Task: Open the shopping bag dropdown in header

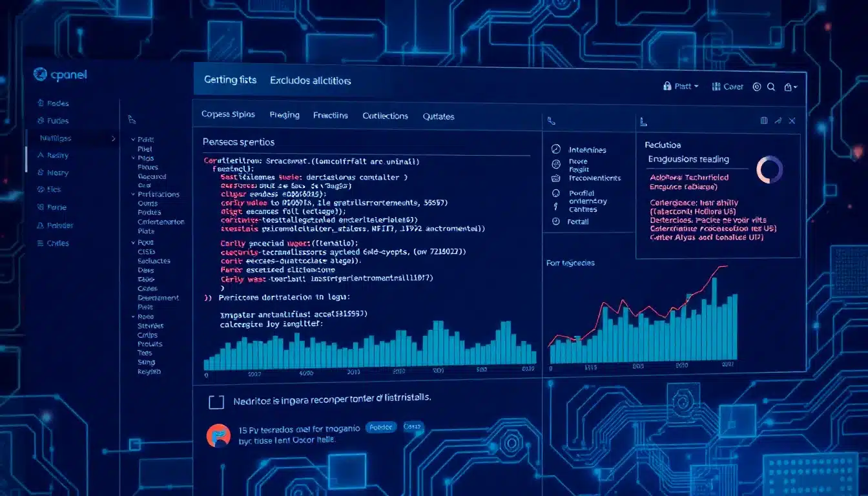Action: tap(790, 87)
